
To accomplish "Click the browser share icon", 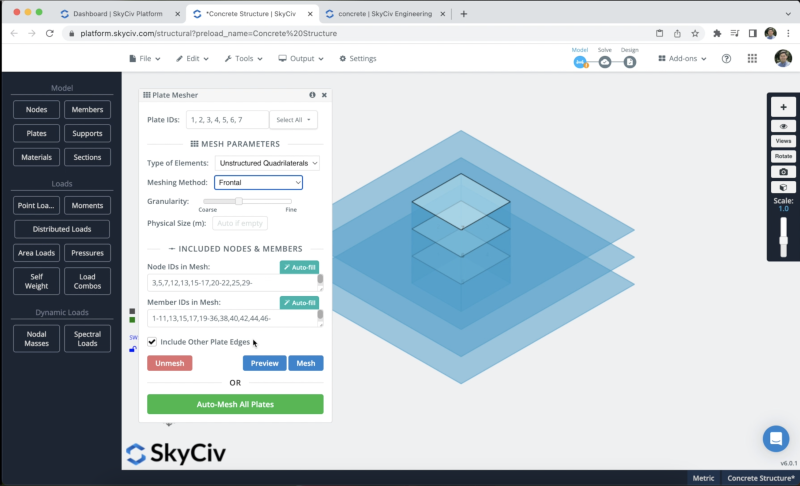I will pyautogui.click(x=677, y=33).
